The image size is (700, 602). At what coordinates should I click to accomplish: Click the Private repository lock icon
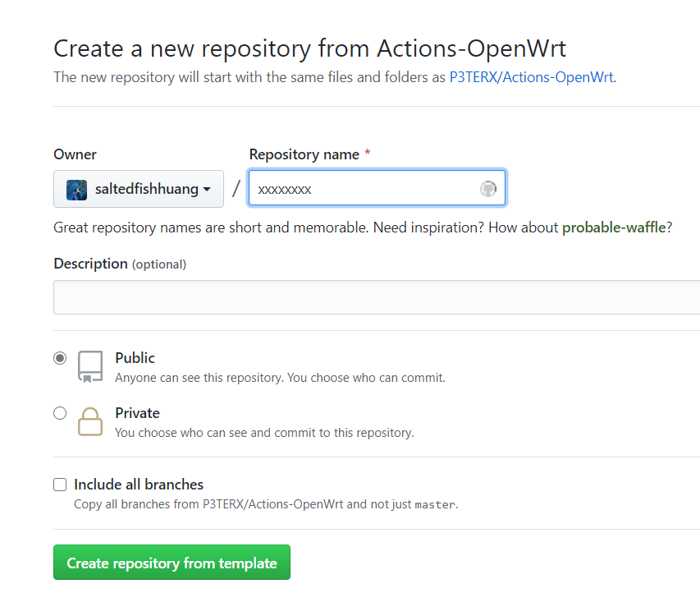pyautogui.click(x=90, y=421)
